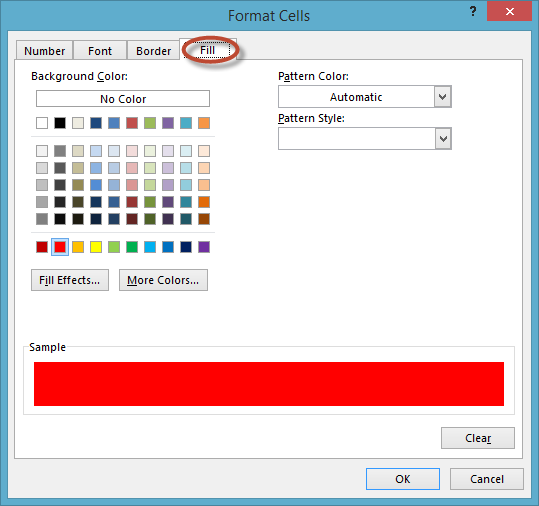Select the Fill tab

point(208,50)
